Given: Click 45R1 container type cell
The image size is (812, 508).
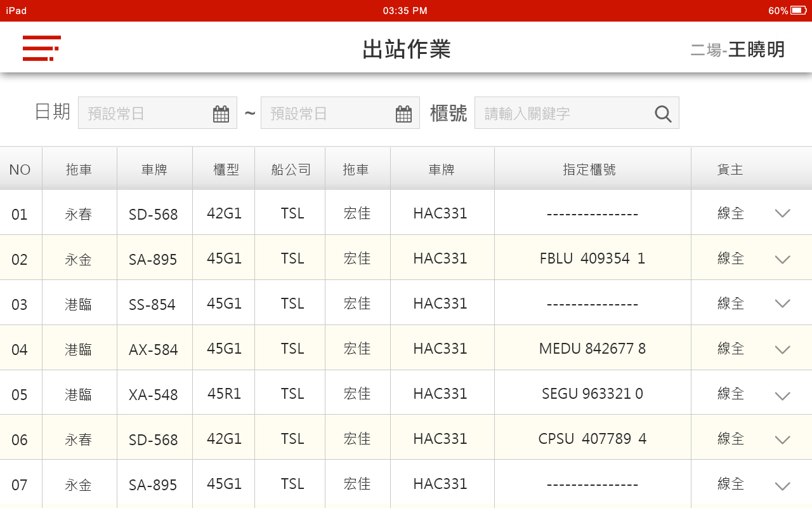Looking at the screenshot, I should click(224, 394).
